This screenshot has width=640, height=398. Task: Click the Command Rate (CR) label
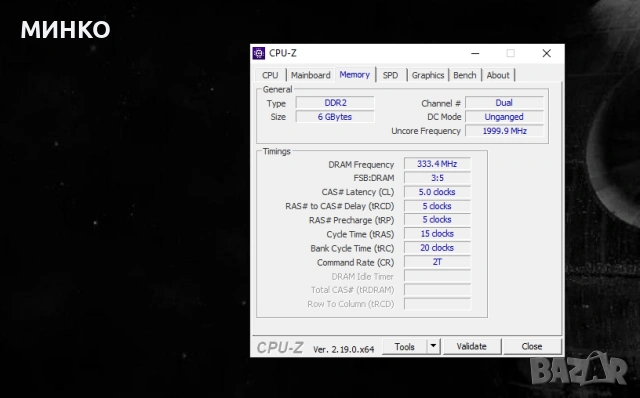(x=356, y=262)
